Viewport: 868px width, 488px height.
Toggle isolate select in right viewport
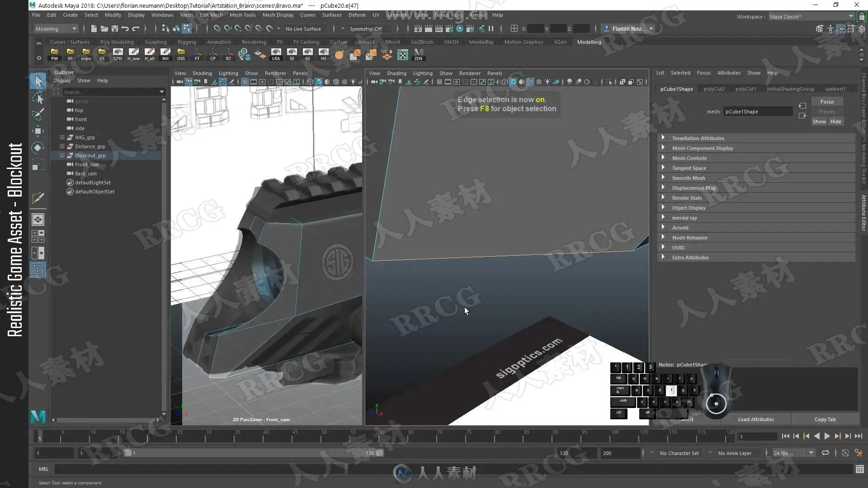tap(609, 82)
